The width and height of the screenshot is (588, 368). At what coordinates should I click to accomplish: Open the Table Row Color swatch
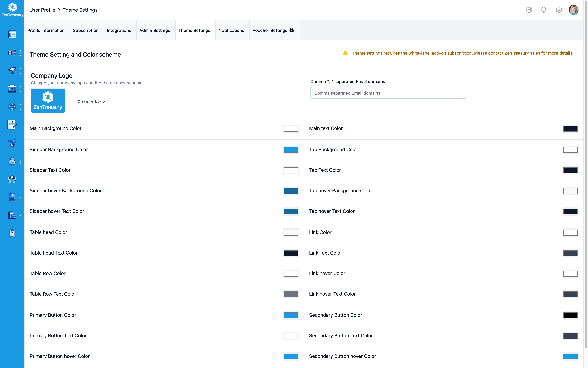(x=291, y=274)
